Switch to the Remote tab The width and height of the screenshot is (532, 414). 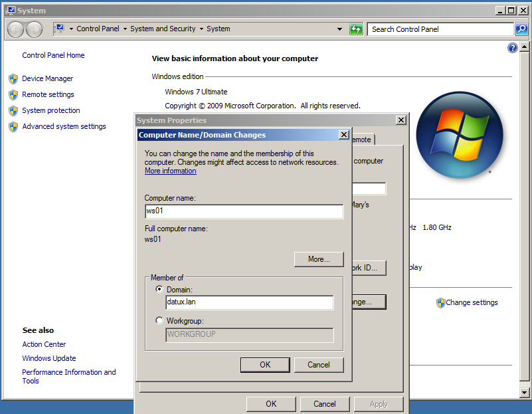(363, 140)
